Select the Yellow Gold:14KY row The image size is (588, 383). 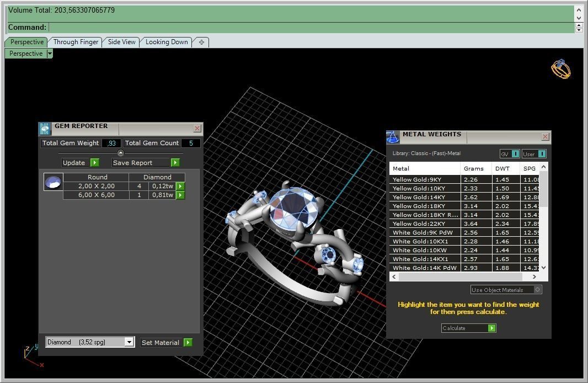[464, 197]
